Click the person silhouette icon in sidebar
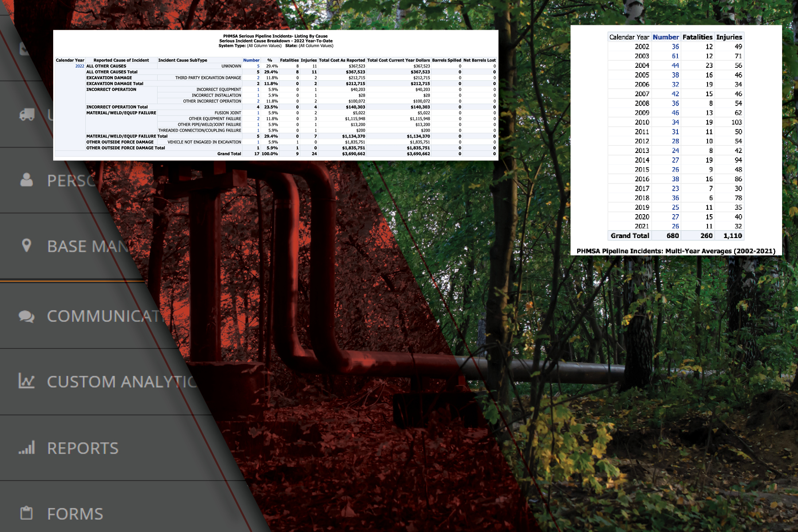798x532 pixels. coord(27,180)
